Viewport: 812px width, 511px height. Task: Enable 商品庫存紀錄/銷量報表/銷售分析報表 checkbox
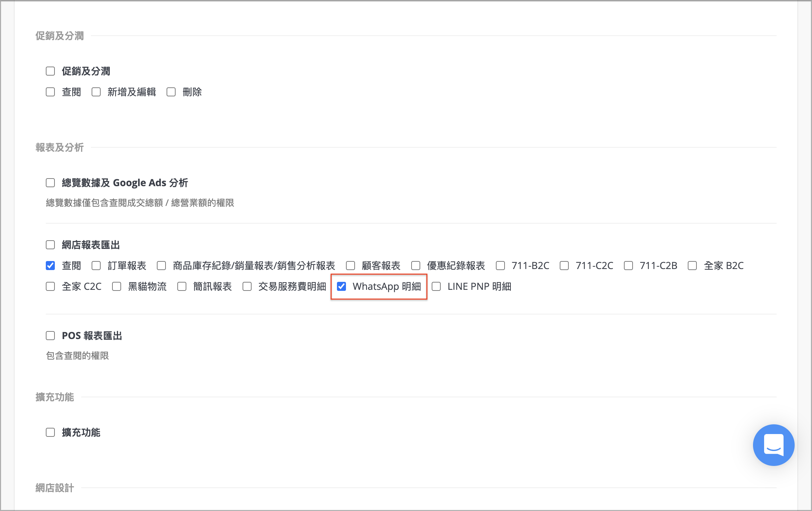coord(161,266)
